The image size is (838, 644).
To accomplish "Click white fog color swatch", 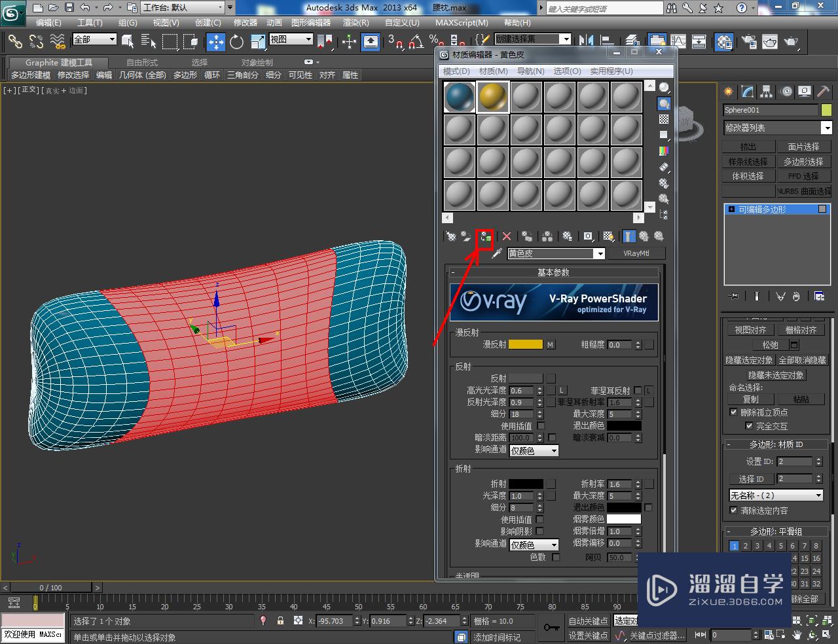I will [x=624, y=519].
